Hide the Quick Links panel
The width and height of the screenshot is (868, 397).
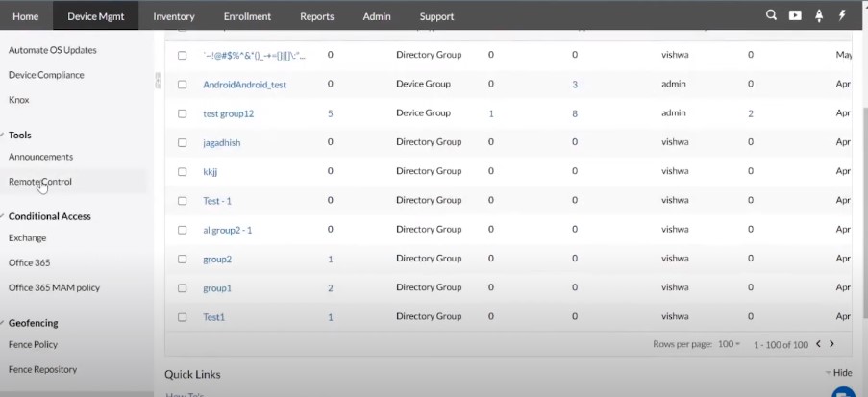pos(838,373)
